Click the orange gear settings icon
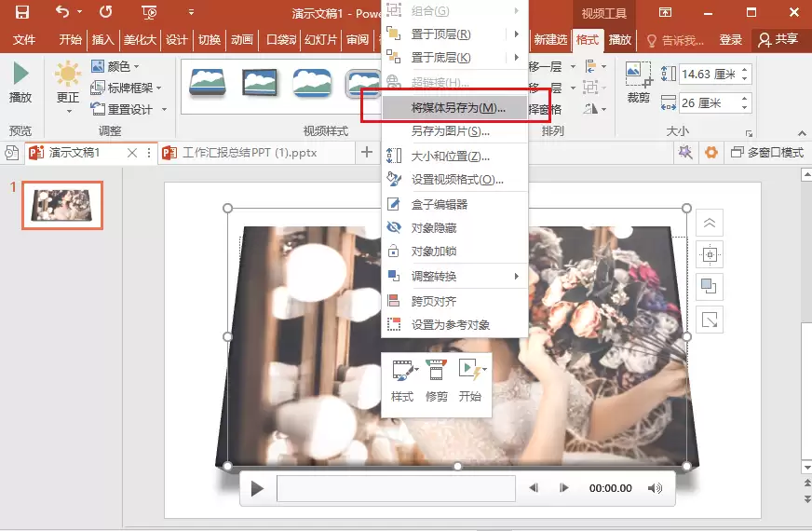Screen dimensions: 812x531 [712, 153]
